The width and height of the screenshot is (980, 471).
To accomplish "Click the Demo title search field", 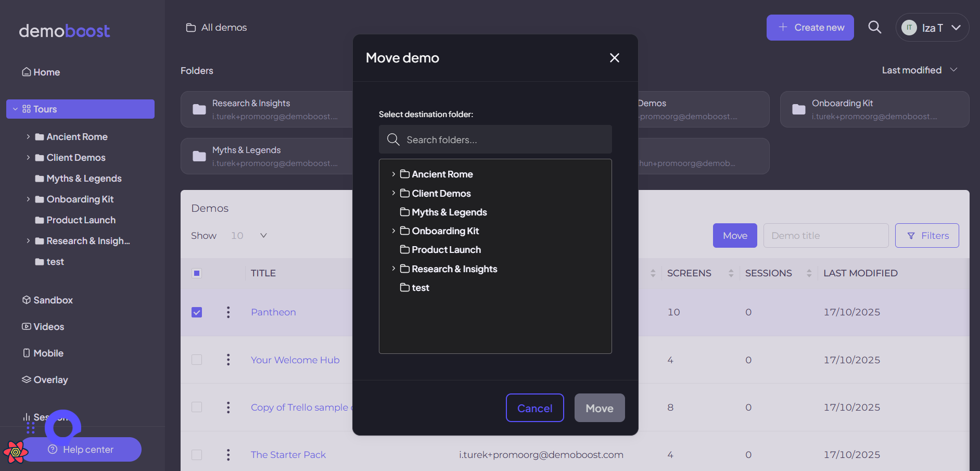I will [826, 236].
